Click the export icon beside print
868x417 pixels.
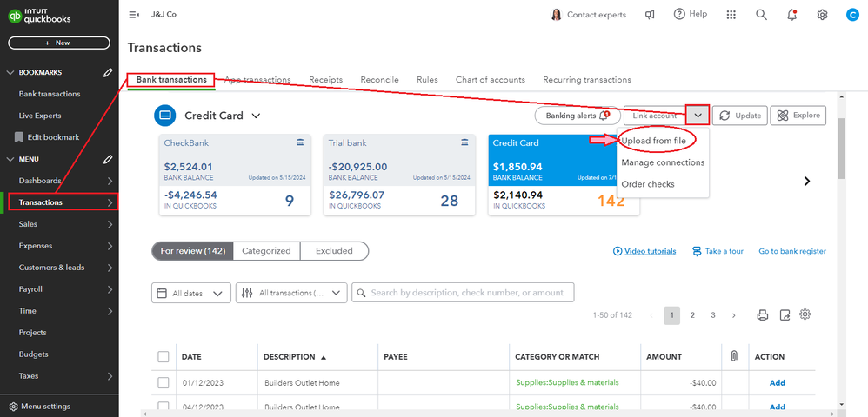click(785, 315)
